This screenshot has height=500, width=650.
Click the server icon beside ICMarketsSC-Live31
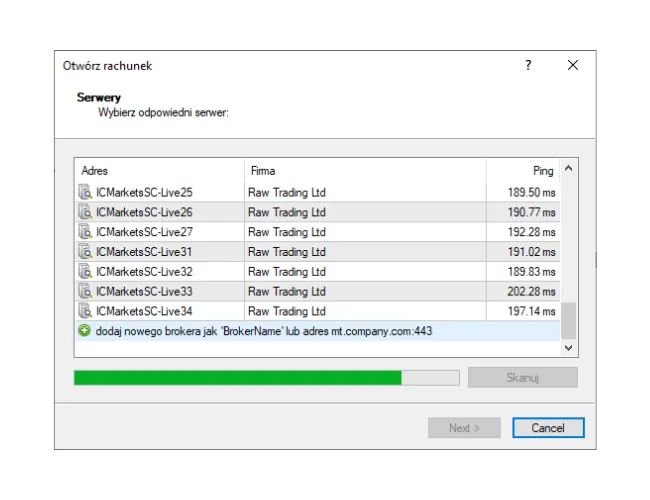(85, 252)
